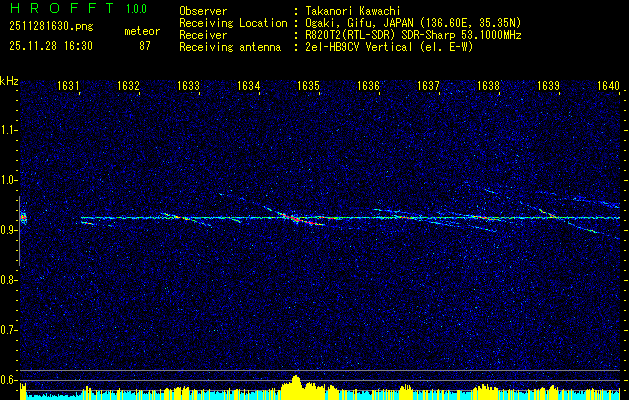Click time marker 1638
Screen dimensions: 629x400
click(489, 85)
